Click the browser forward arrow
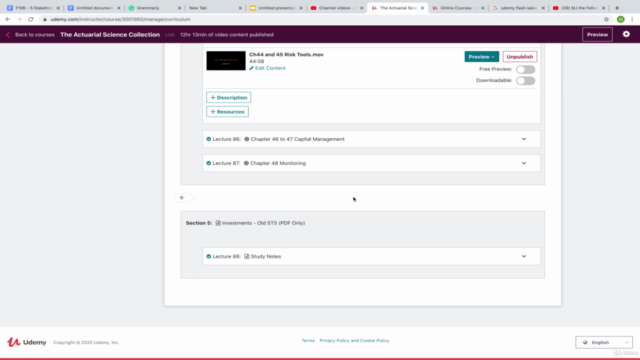This screenshot has height=360, width=640. click(x=19, y=19)
